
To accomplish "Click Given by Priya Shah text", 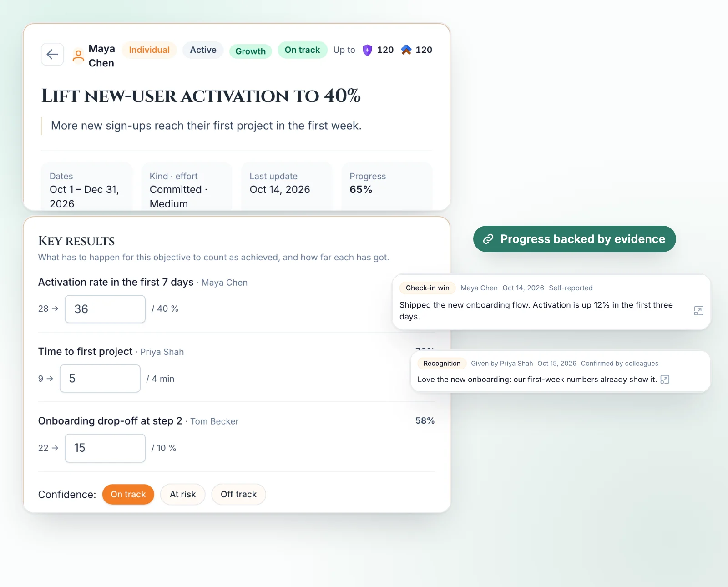I will 502,364.
